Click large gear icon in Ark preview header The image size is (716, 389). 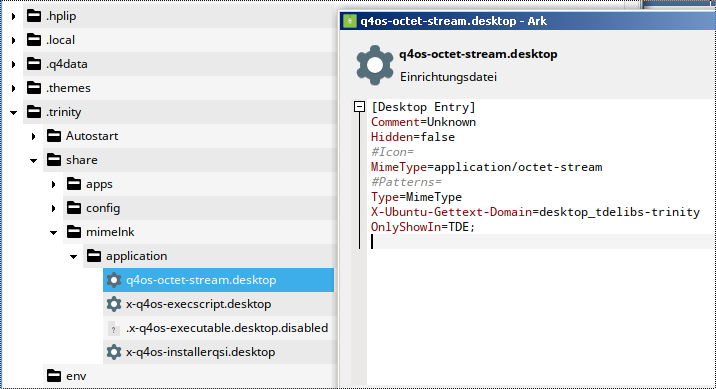[x=374, y=65]
